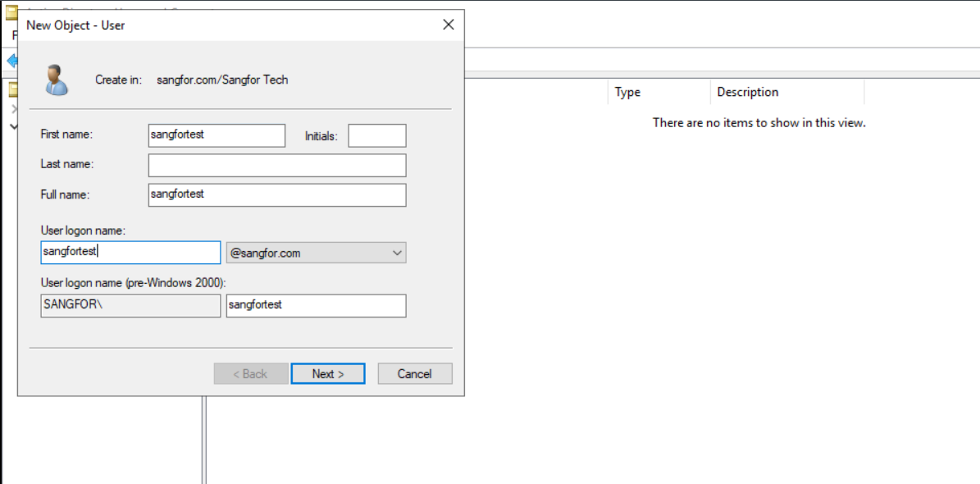The image size is (980, 484).
Task: Click the First name text field
Action: point(217,135)
